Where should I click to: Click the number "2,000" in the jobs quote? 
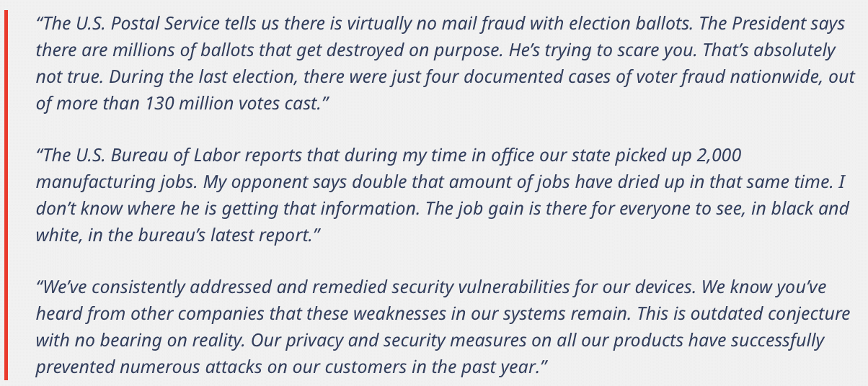[x=719, y=156]
